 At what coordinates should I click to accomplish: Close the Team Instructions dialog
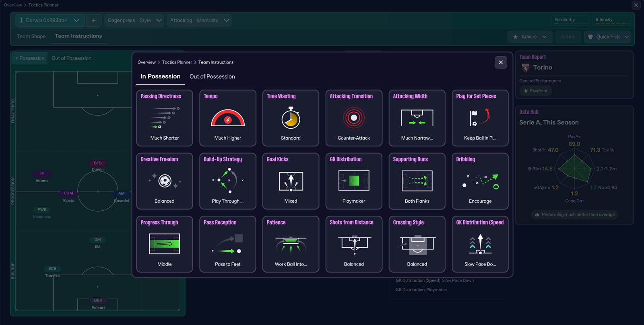(501, 62)
